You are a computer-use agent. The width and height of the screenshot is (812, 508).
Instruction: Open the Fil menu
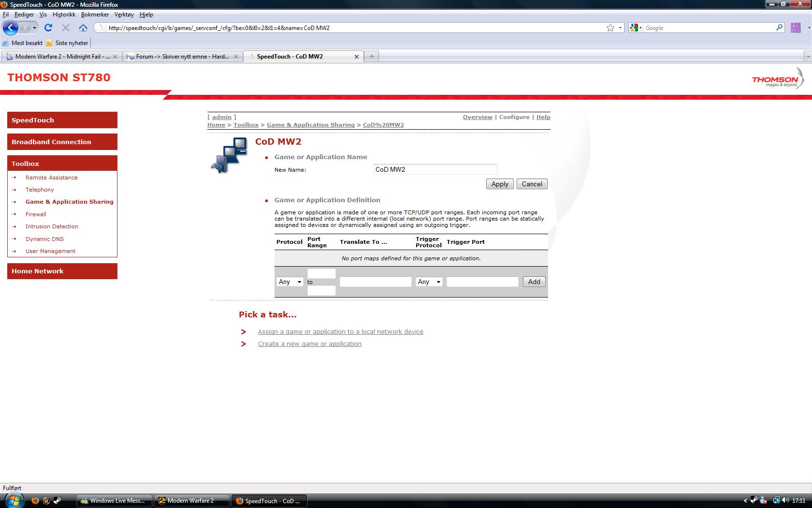point(6,15)
